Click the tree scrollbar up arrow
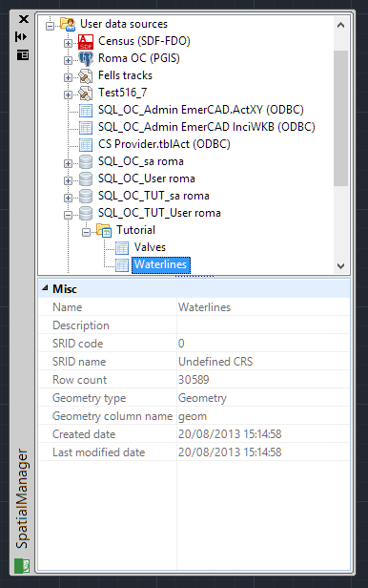 (340, 25)
